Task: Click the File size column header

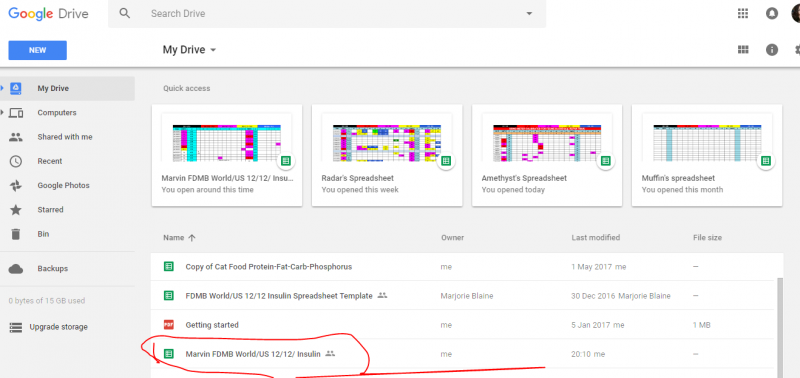Action: [707, 238]
